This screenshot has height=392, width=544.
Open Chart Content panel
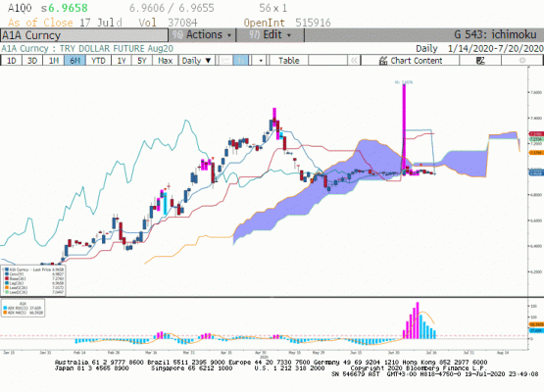coord(411,61)
